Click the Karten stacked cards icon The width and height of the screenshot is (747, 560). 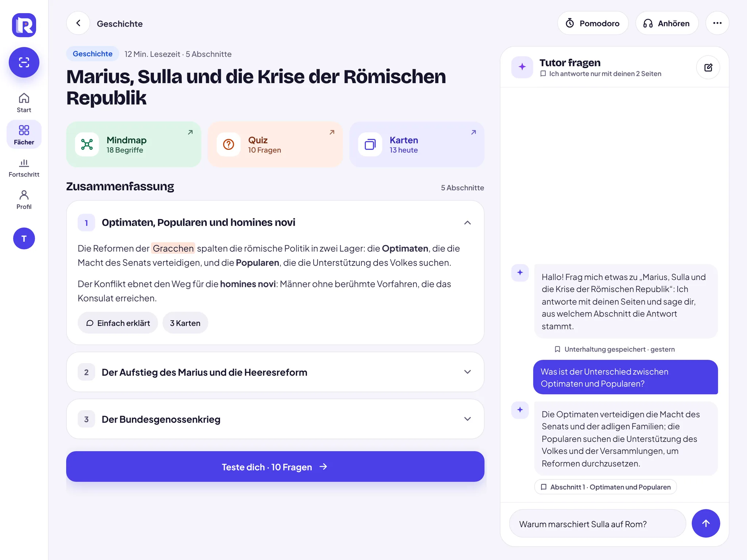pyautogui.click(x=370, y=144)
